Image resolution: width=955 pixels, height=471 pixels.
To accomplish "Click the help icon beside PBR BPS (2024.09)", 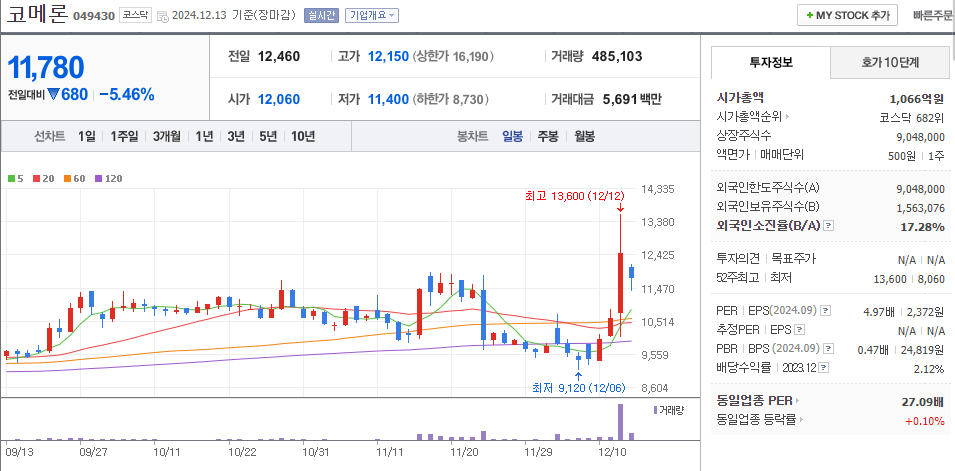I will coord(828,349).
